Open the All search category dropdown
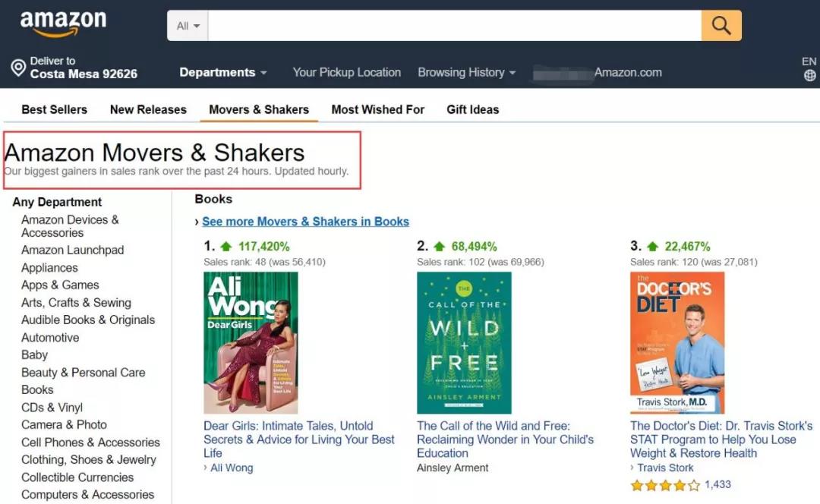820x504 pixels. click(x=188, y=26)
